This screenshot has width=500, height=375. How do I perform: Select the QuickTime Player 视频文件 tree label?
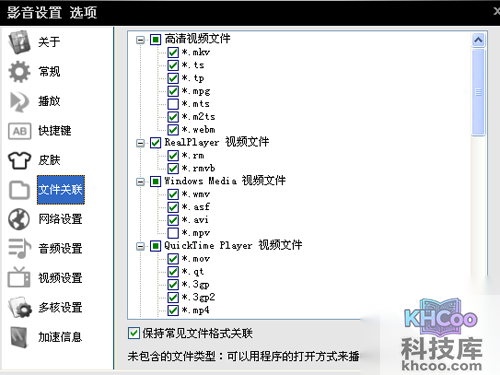point(233,245)
